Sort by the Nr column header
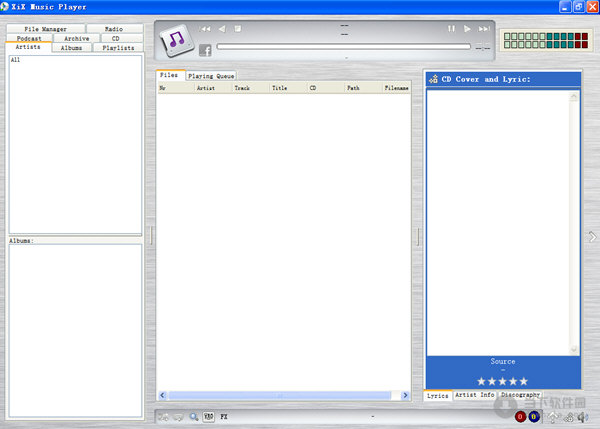Screen dimensions: 600x429 (176, 88)
